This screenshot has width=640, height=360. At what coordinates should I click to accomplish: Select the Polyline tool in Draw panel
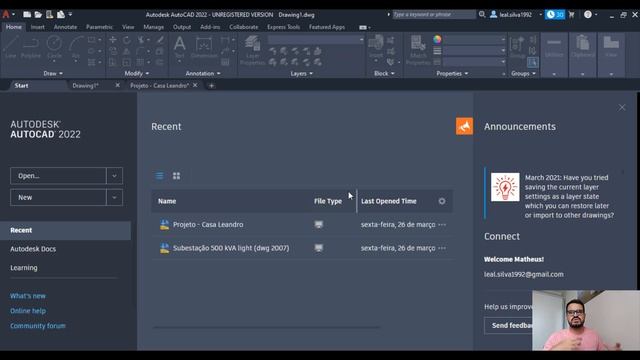(31, 47)
